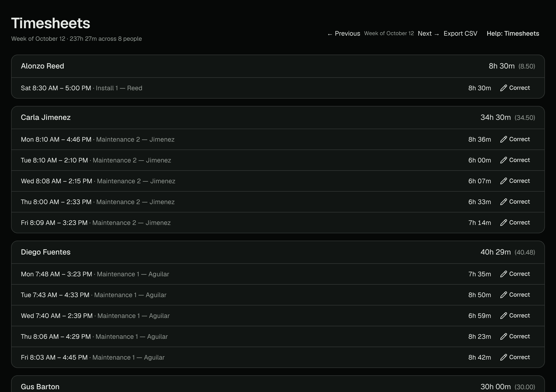Click Week of October 12 label between nav buttons

point(389,33)
